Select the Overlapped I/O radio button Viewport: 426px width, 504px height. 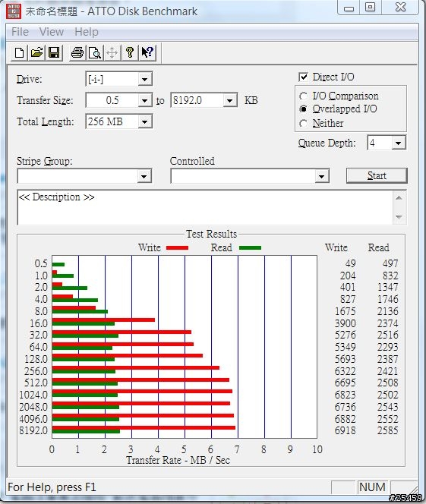point(303,109)
